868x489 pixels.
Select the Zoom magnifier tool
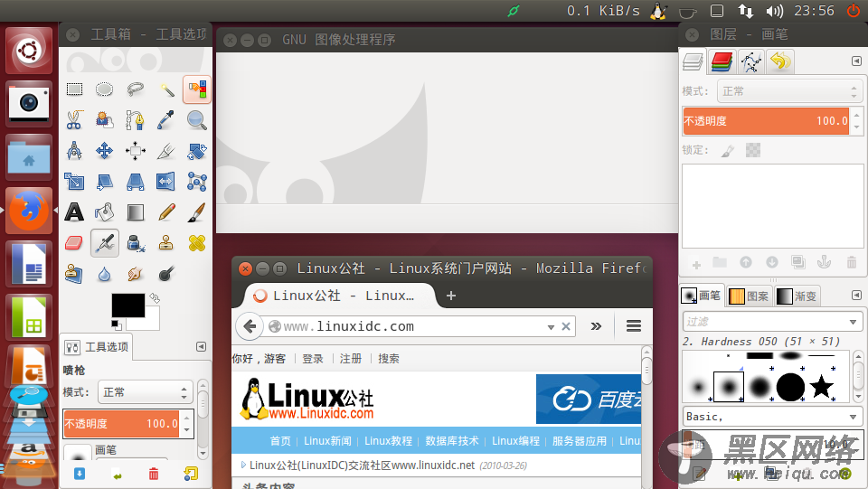[x=197, y=119]
